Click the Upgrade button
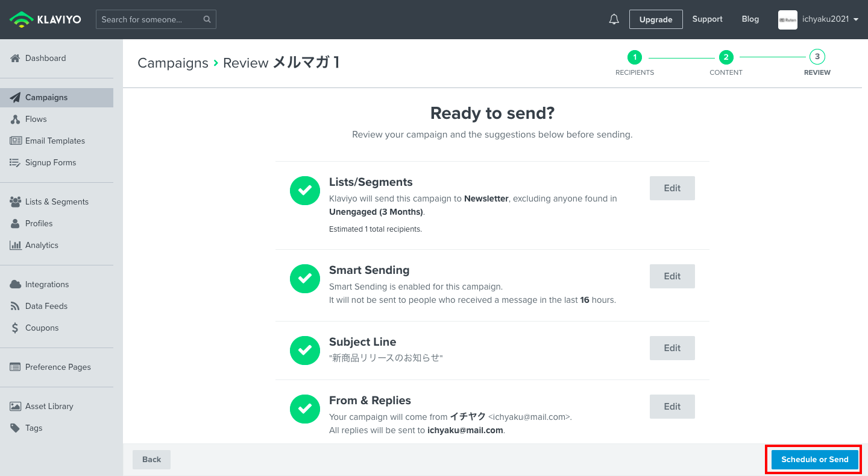The width and height of the screenshot is (868, 476). (x=656, y=19)
